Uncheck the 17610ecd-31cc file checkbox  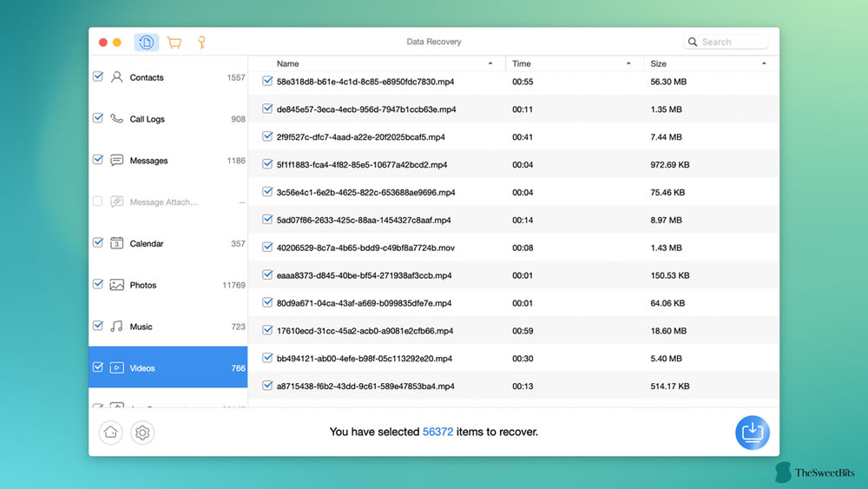click(x=267, y=330)
